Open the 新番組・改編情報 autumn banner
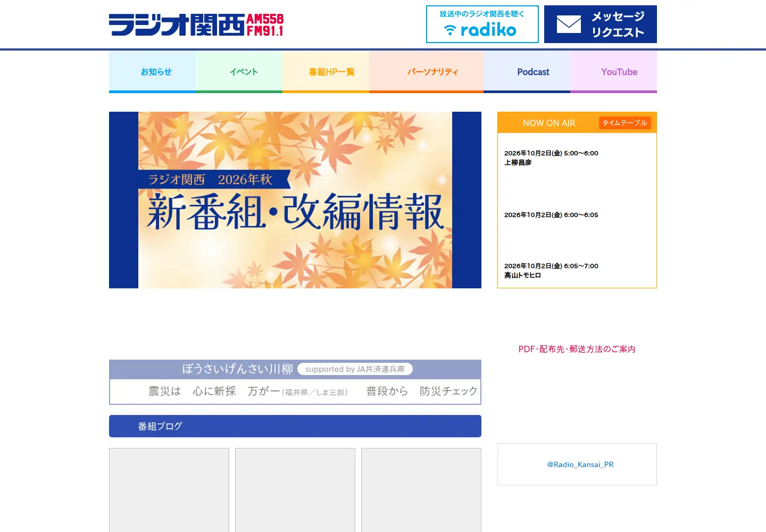 (295, 200)
